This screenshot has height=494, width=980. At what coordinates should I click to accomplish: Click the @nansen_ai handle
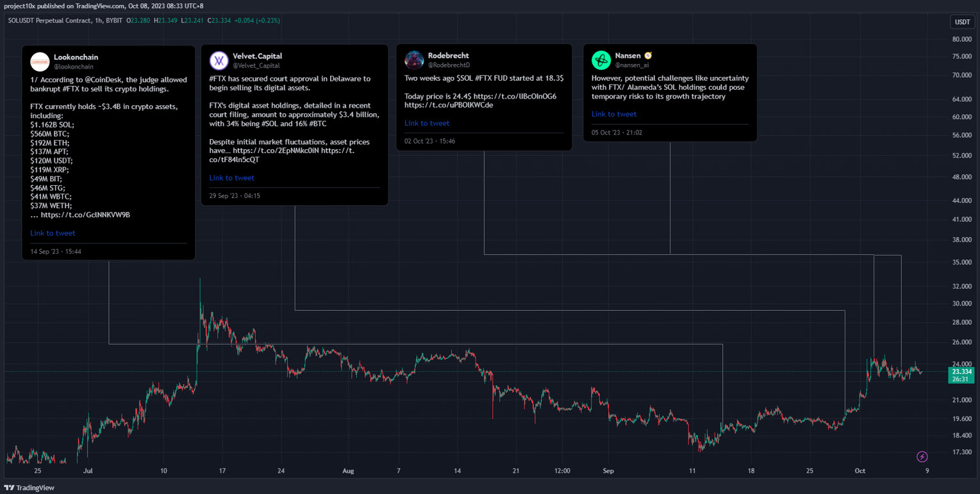(x=632, y=65)
